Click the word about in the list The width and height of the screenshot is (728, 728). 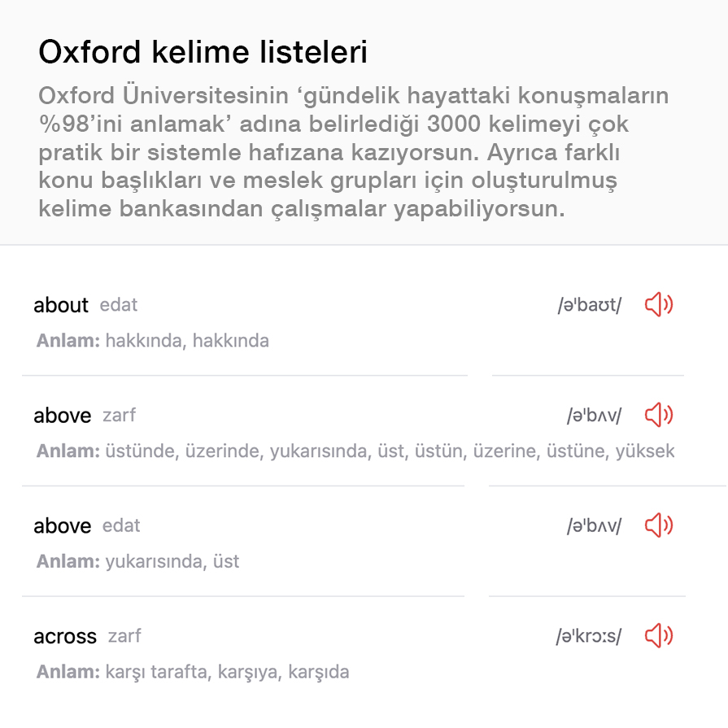pyautogui.click(x=61, y=305)
